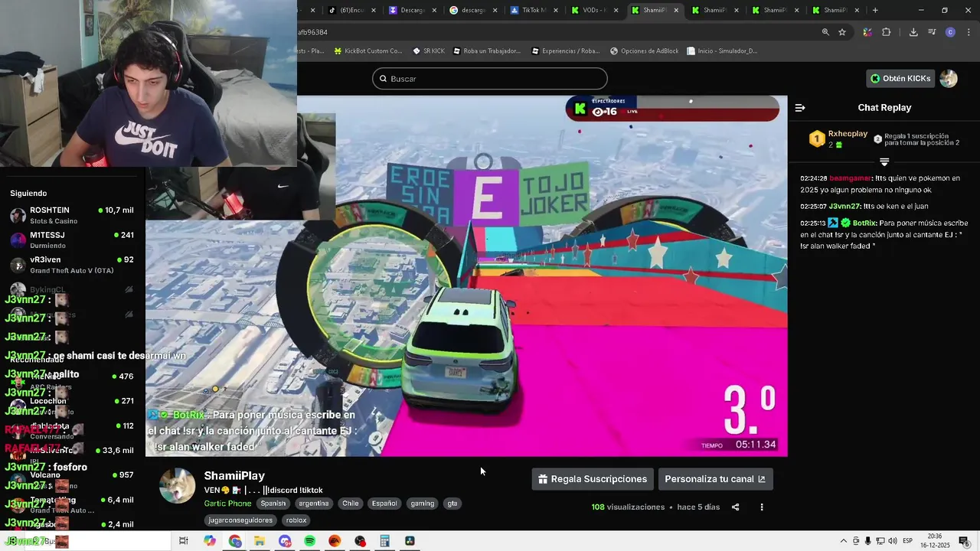
Task: Close the VODs browser tab
Action: tap(616, 10)
